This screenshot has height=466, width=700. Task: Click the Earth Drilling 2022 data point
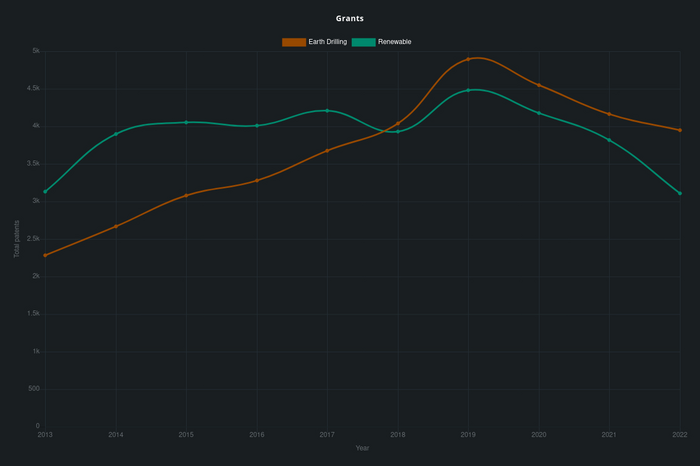coord(680,130)
